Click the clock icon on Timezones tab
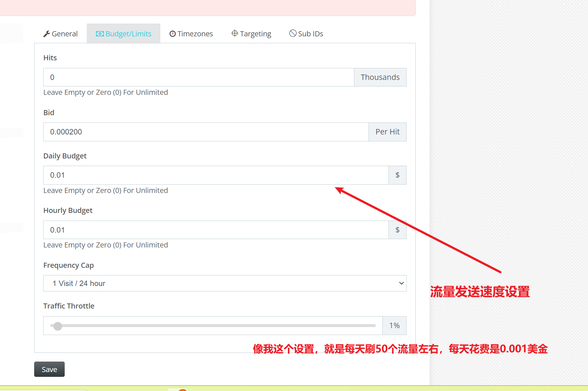Image resolution: width=588 pixels, height=391 pixels. click(173, 34)
